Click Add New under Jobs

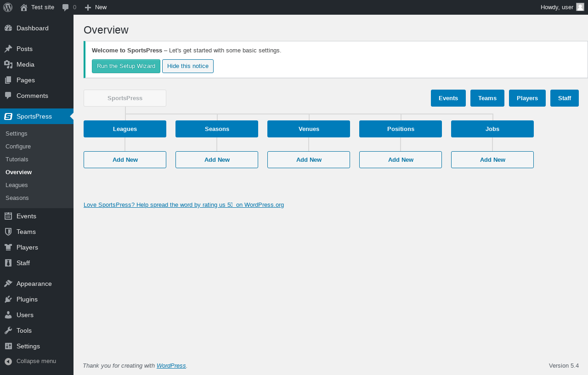(492, 159)
